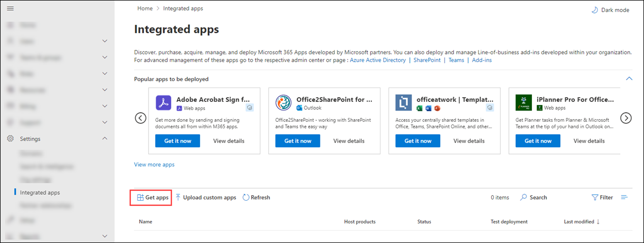644x243 pixels.
Task: Click the Filter funnel icon
Action: 595,197
